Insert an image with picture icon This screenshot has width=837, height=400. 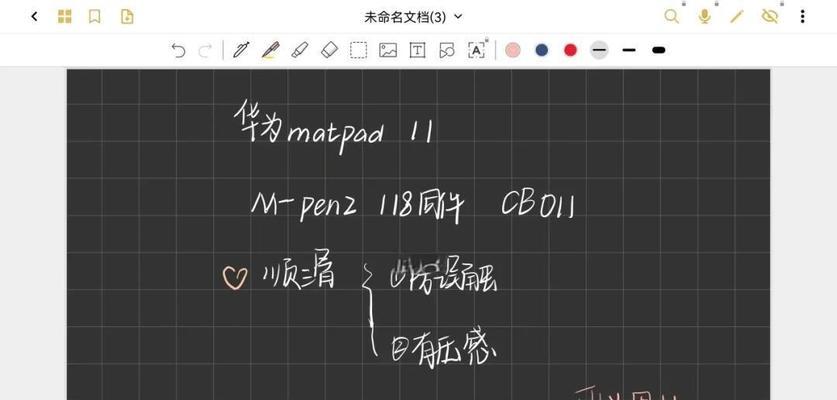tap(388, 50)
